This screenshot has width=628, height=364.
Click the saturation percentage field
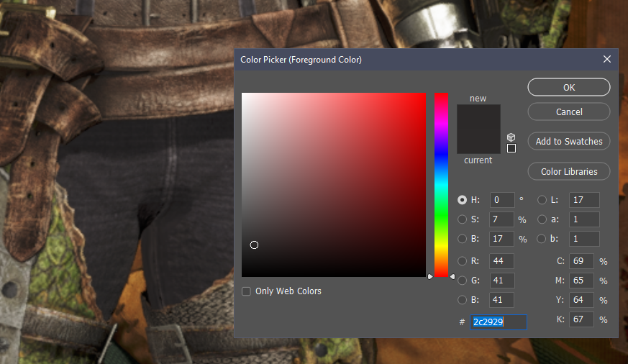[501, 219]
